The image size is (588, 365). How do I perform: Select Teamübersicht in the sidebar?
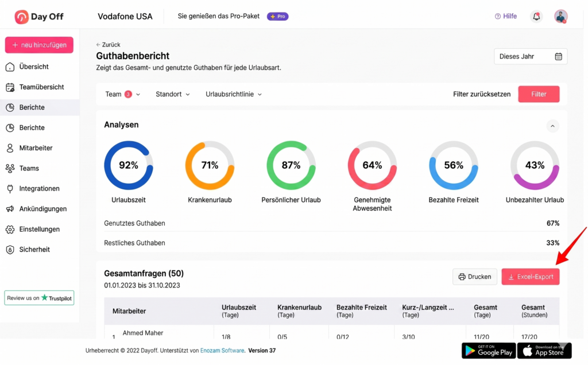[x=41, y=87]
